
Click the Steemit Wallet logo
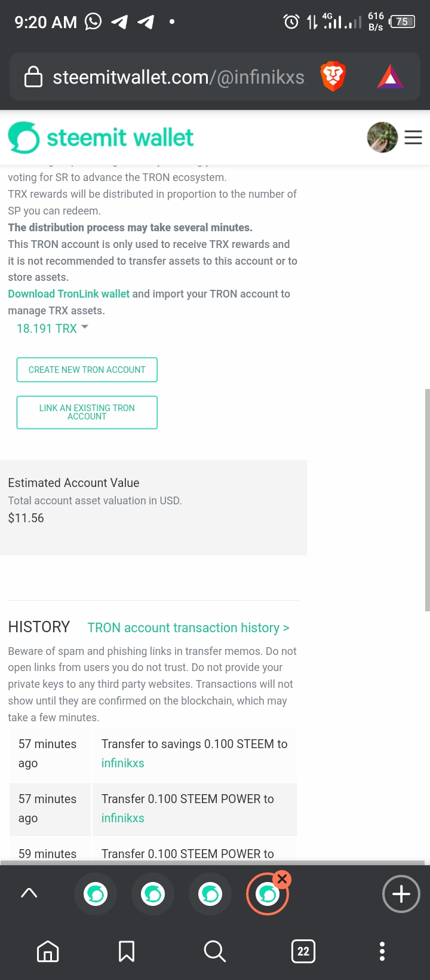coord(101,137)
